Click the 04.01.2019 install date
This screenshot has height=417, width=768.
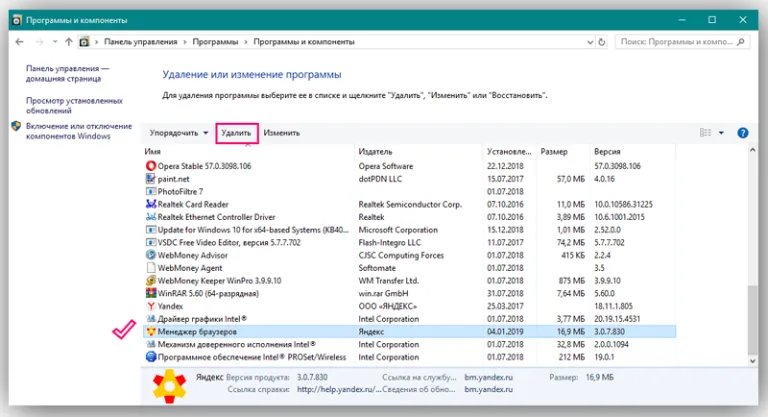point(505,331)
